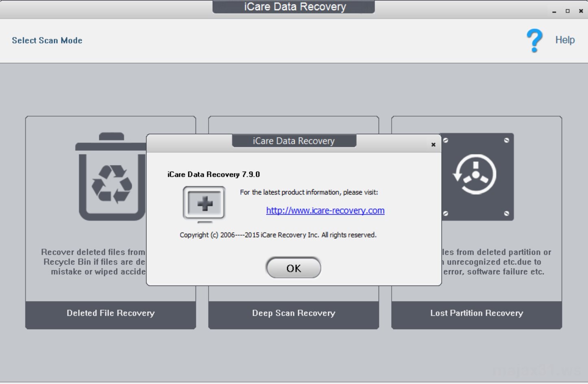The image size is (588, 384).
Task: Click the main window title iCare Data Recovery
Action: pyautogui.click(x=295, y=7)
